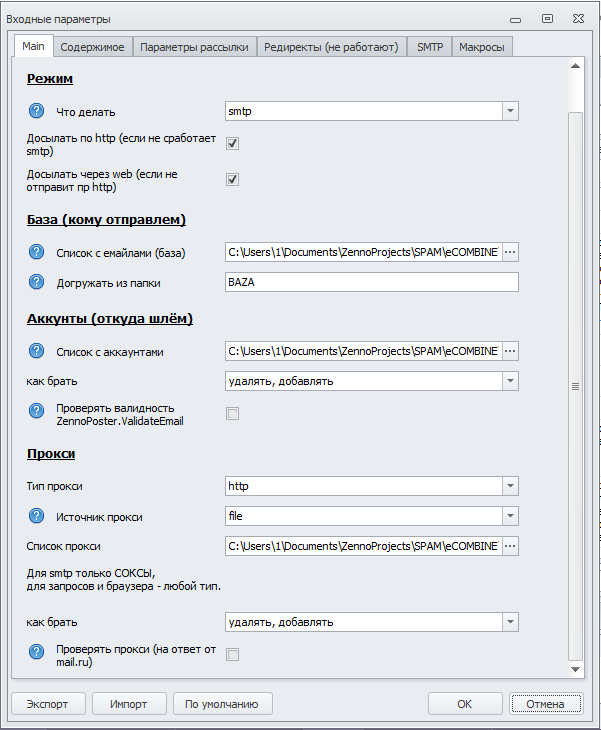Viewport: 601px width, 730px height.
Task: Click help icon beside 'Догружать из папки'
Action: (37, 283)
